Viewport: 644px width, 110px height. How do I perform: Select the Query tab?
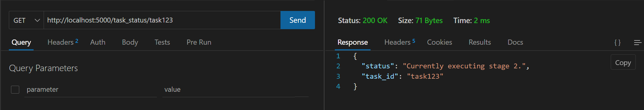21,42
